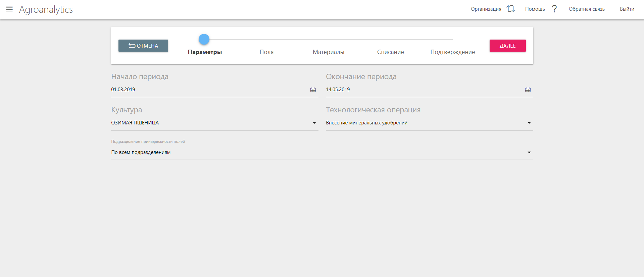This screenshot has width=644, height=277.
Task: Click the Agroanalytics logo title
Action: pyautogui.click(x=46, y=9)
